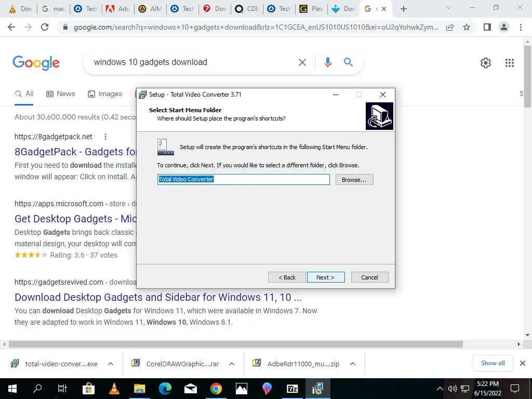
Task: Open File Explorer from taskbar
Action: (x=139, y=389)
